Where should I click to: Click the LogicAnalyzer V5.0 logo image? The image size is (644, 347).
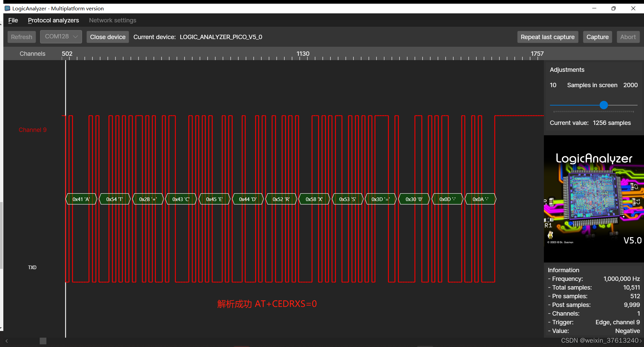pos(594,199)
